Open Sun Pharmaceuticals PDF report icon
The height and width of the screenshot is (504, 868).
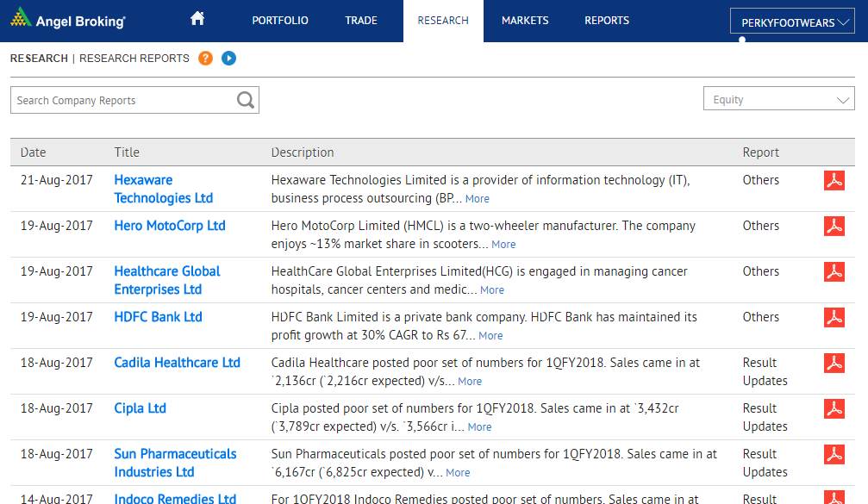(x=834, y=455)
